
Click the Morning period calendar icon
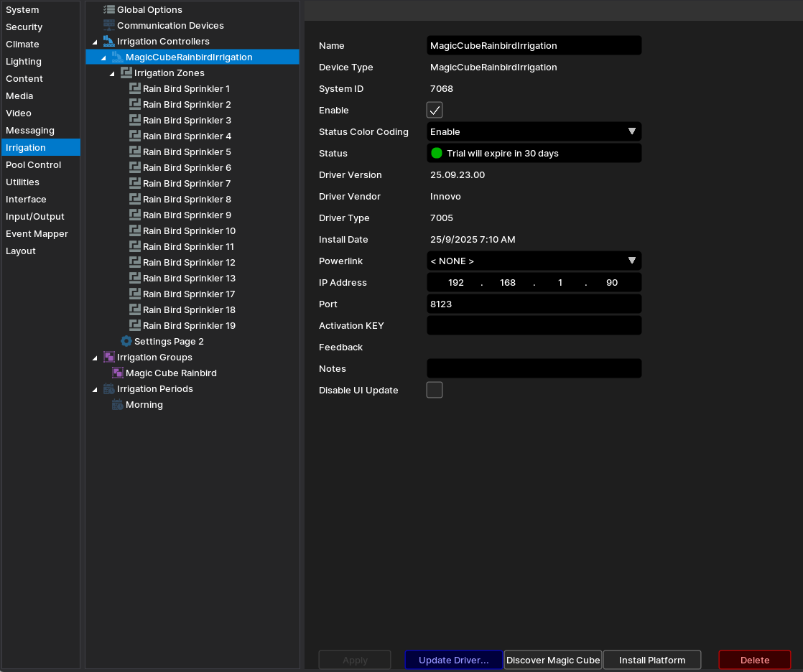click(118, 405)
